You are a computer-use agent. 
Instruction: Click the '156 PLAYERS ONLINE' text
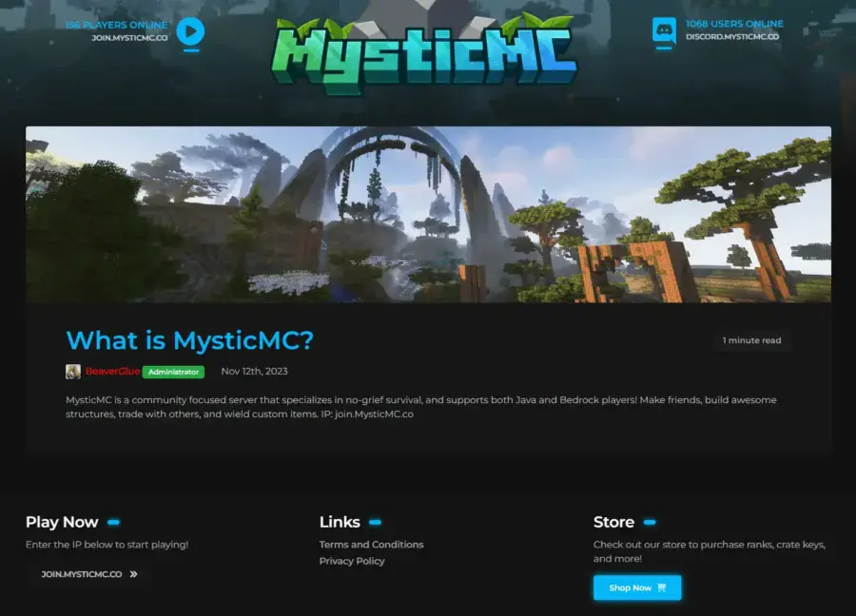tap(116, 25)
